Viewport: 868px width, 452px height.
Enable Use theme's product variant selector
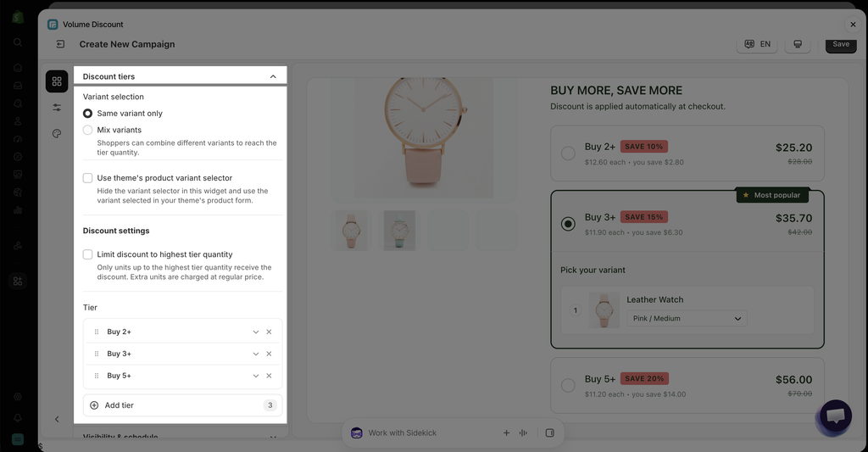87,178
